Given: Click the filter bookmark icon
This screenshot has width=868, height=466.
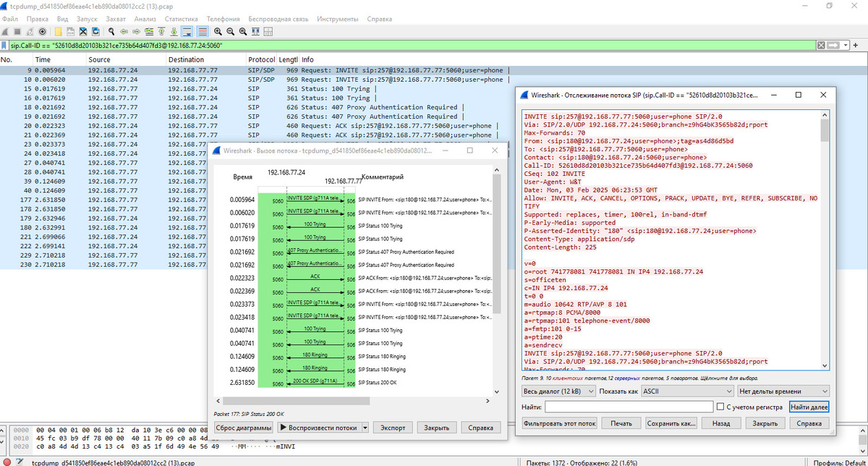Looking at the screenshot, I should [5, 45].
